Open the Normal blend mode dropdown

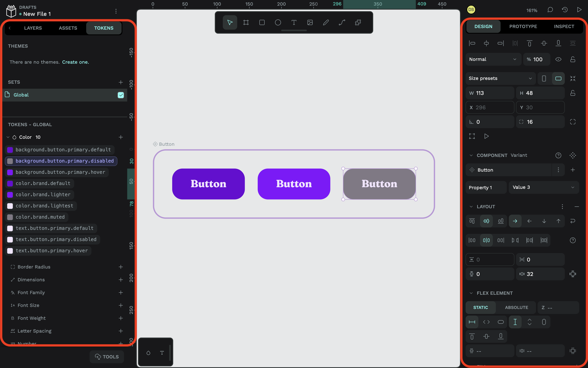tap(493, 59)
